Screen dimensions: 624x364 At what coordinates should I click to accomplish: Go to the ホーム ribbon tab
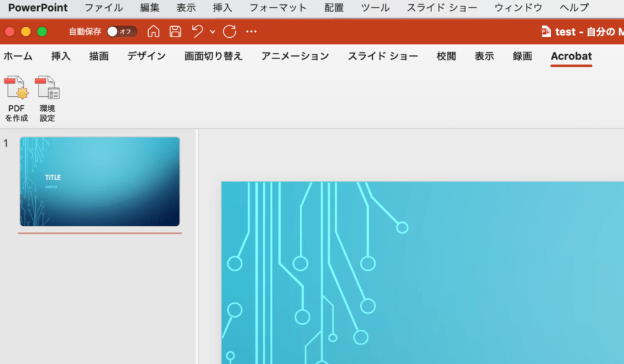(x=18, y=56)
